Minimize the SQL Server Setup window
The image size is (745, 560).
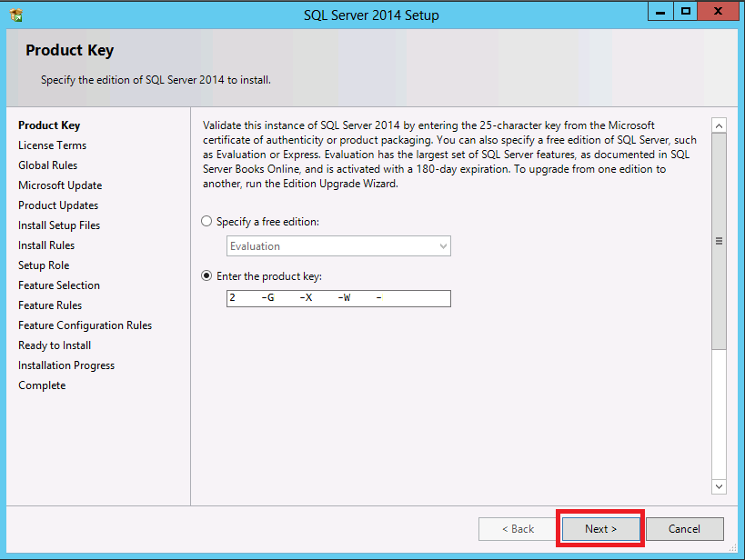[x=660, y=12]
